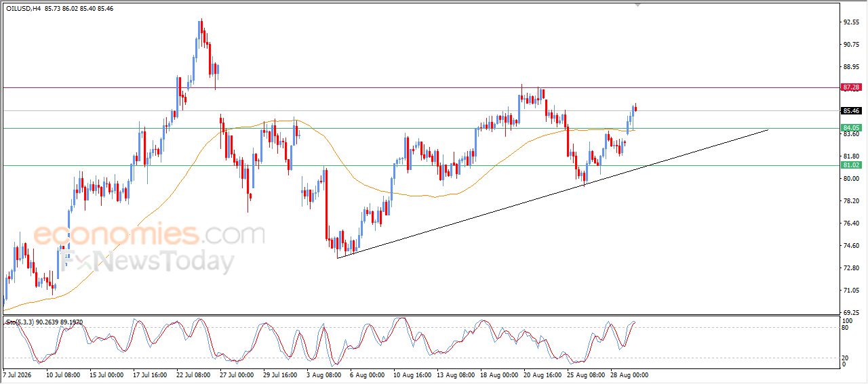
Task: Select the green 81.02 price tag
Action: point(851,165)
